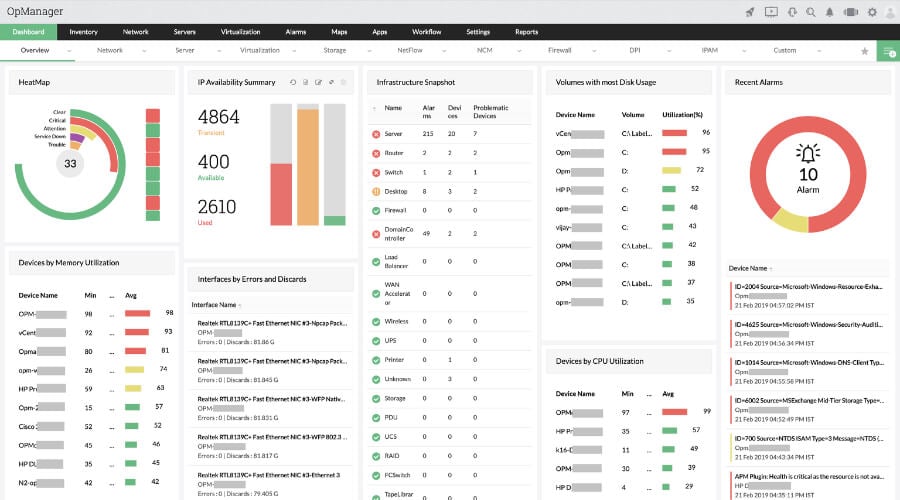Click the red status icon beside DomainController
This screenshot has height=500, width=900.
376,234
